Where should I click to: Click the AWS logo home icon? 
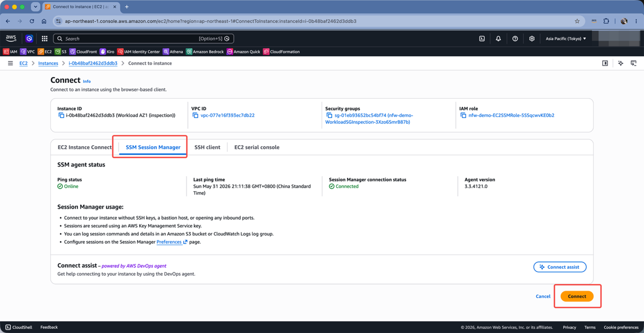click(11, 38)
